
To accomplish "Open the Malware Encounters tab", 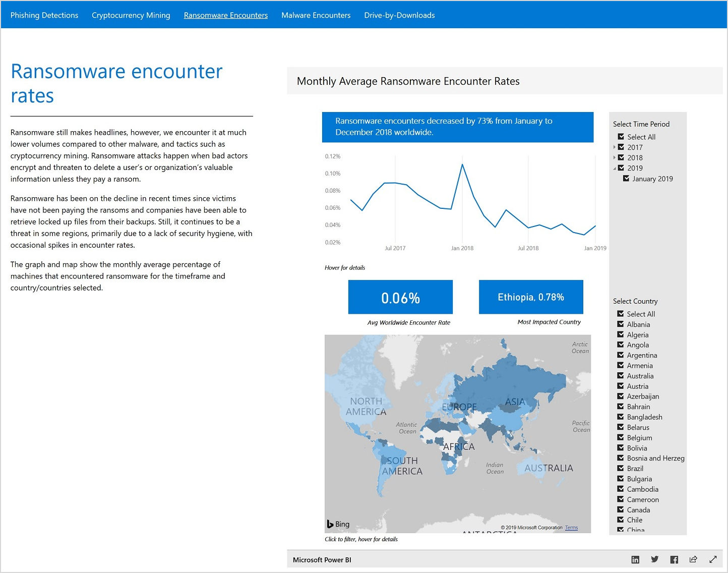I will (x=316, y=15).
